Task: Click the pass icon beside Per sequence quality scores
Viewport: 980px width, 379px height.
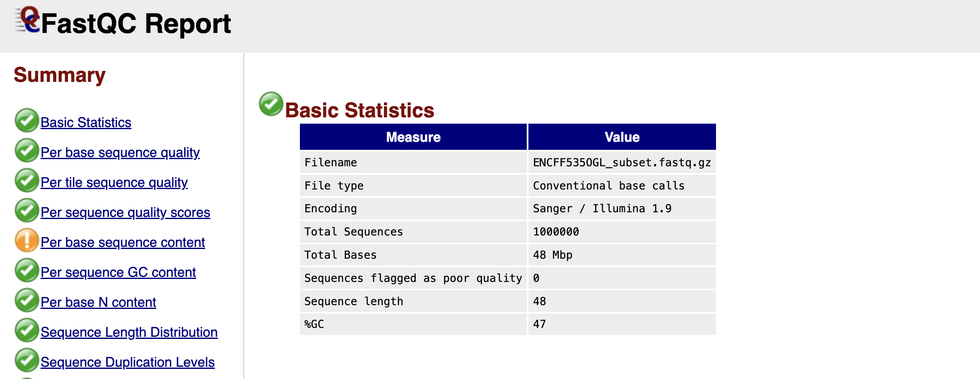Action: 27,210
